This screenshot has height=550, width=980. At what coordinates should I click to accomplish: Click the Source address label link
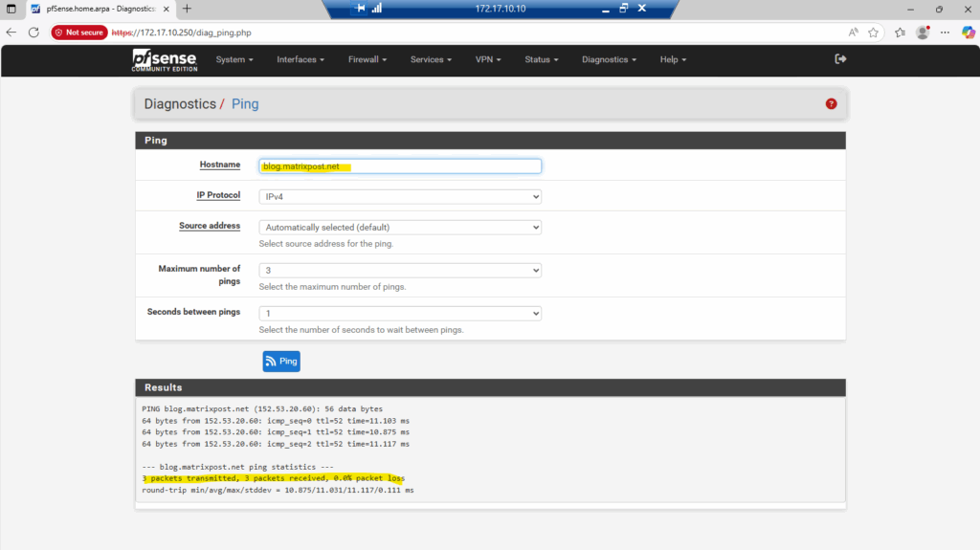tap(210, 226)
